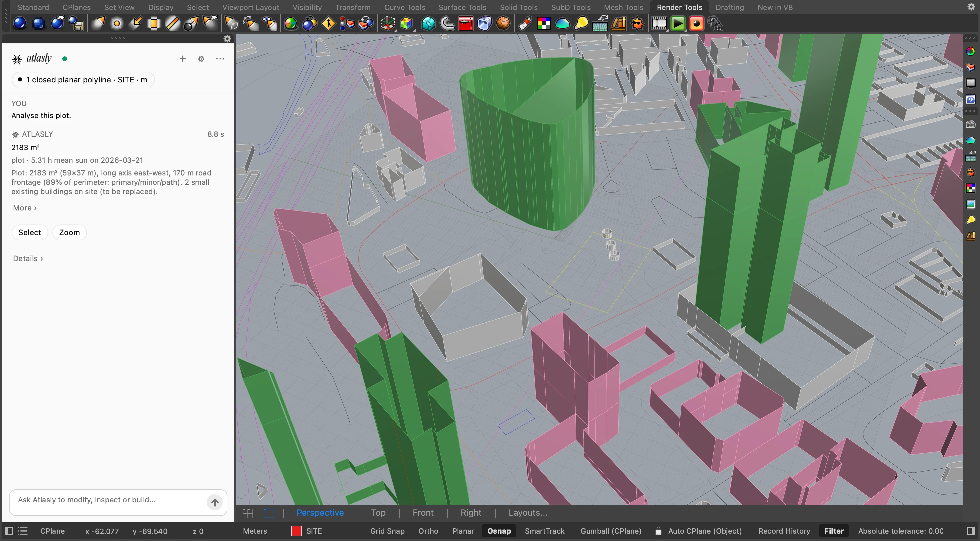
Task: Toggle Record History in the status bar
Action: (x=784, y=531)
